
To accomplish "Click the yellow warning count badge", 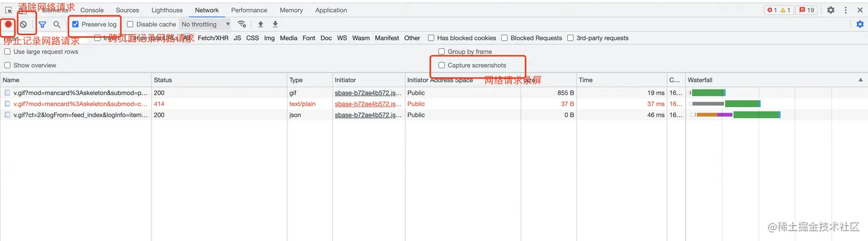I will pos(785,10).
